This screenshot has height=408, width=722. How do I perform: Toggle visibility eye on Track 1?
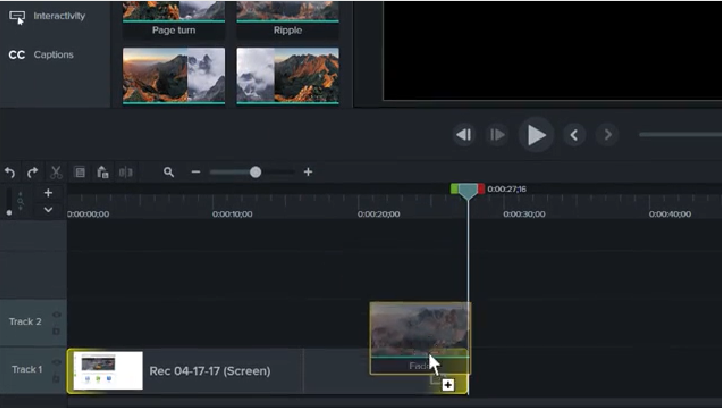(x=57, y=363)
